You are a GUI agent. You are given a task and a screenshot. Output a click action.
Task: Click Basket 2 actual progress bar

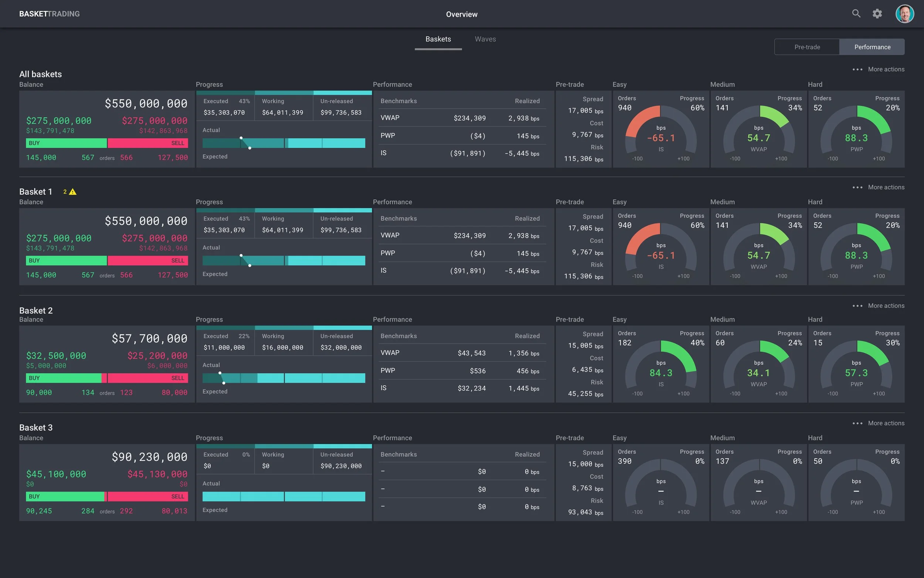pos(283,378)
